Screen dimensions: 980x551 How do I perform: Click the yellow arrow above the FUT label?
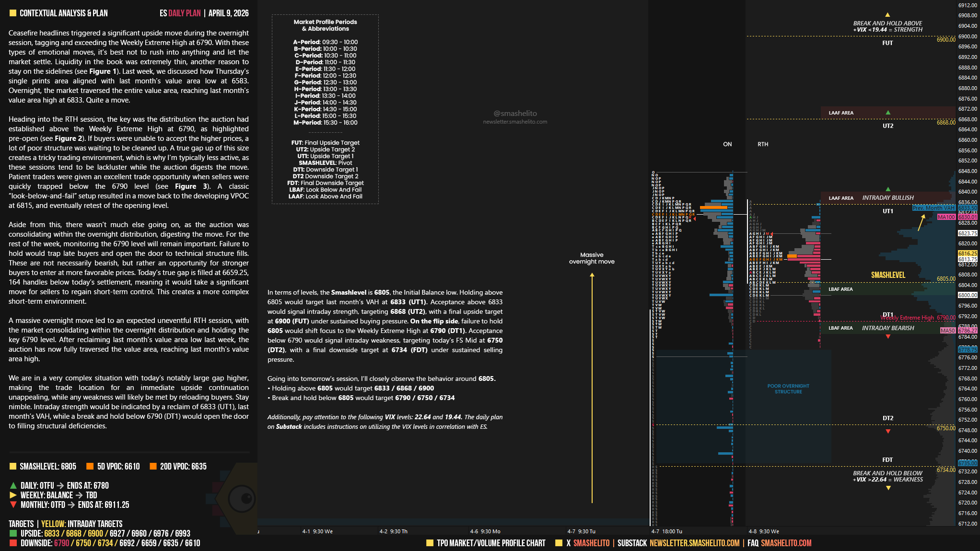click(x=887, y=15)
